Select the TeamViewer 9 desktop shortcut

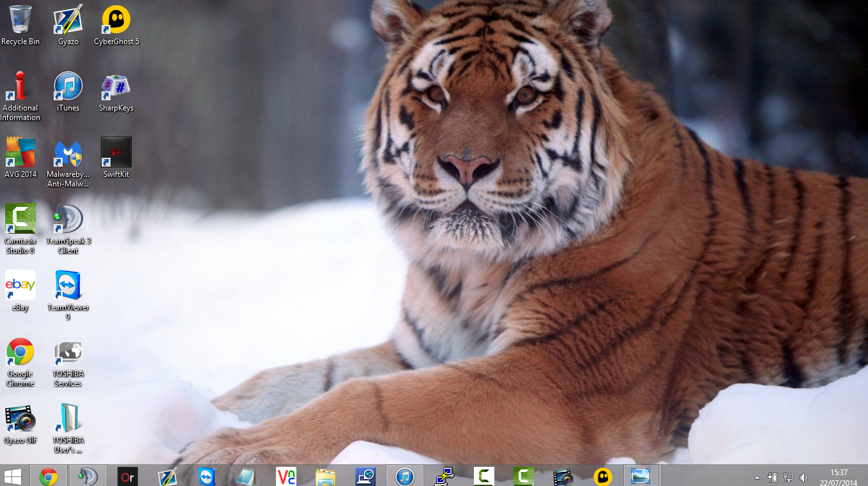coord(68,296)
